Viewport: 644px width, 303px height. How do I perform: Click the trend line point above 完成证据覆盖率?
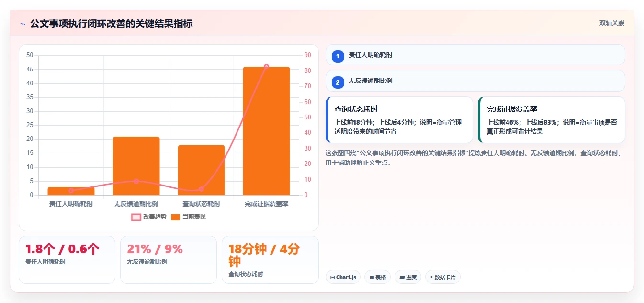(266, 67)
